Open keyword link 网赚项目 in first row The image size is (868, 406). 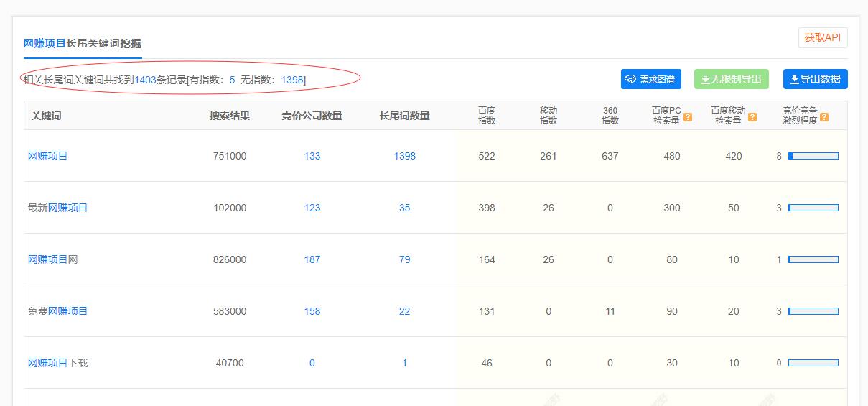tap(47, 156)
